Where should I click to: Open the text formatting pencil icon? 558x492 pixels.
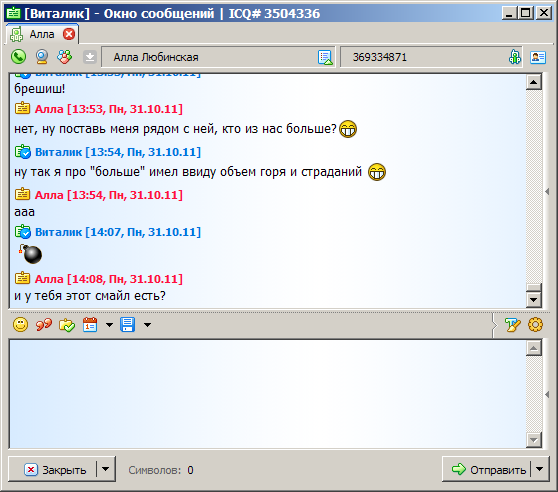point(512,324)
